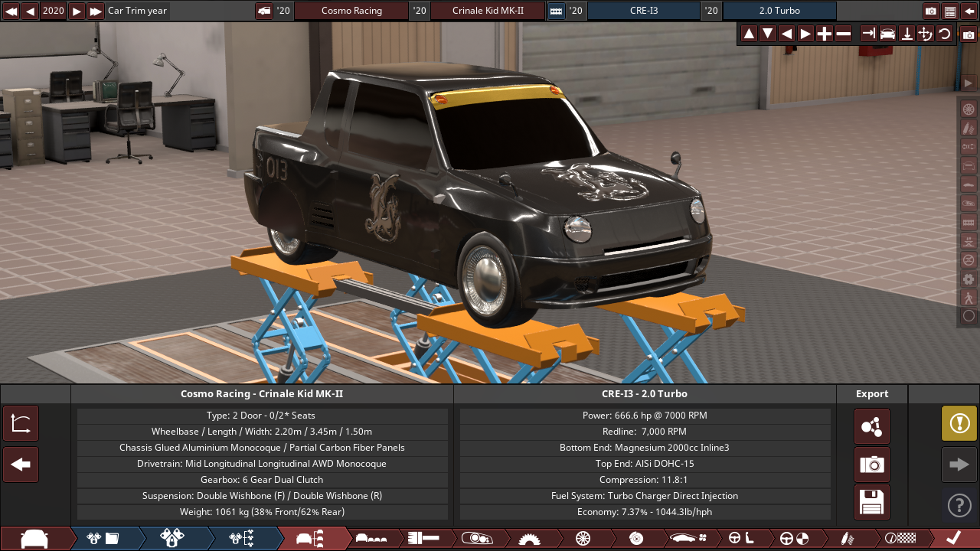980x551 pixels.
Task: Open the graph button in bottom-left panel
Action: 21,424
